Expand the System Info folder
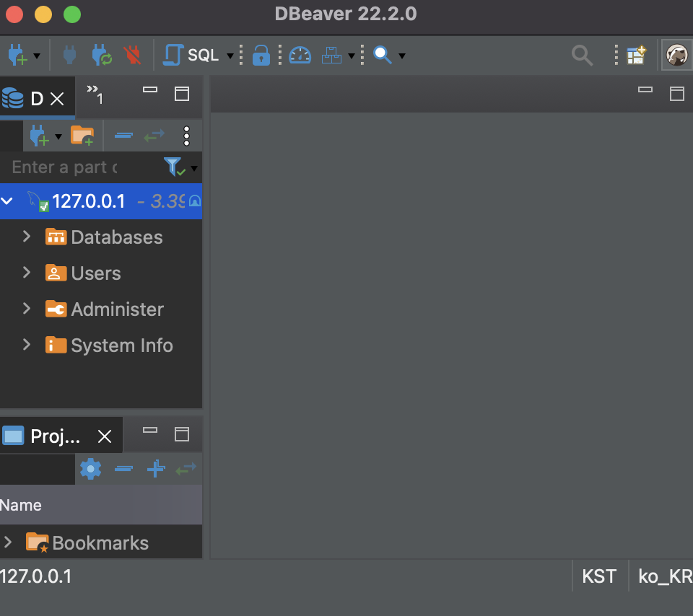The image size is (693, 616). click(27, 345)
